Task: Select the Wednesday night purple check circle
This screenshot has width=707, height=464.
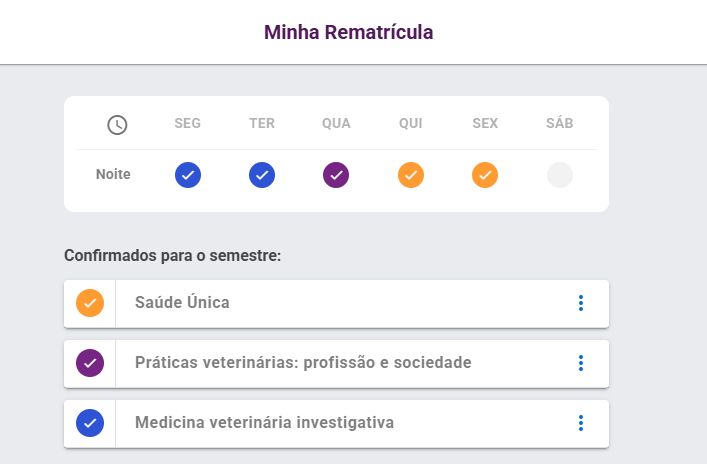Action: click(x=336, y=175)
